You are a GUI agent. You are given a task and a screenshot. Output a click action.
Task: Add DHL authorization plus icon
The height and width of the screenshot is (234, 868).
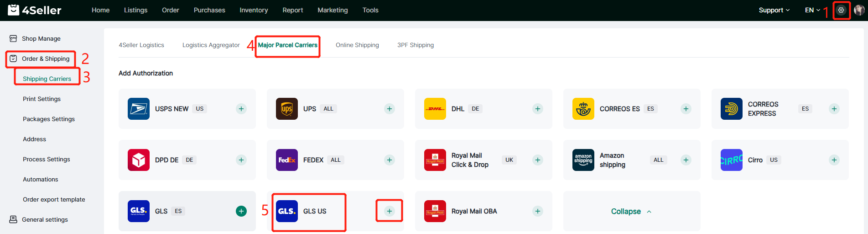click(x=538, y=109)
